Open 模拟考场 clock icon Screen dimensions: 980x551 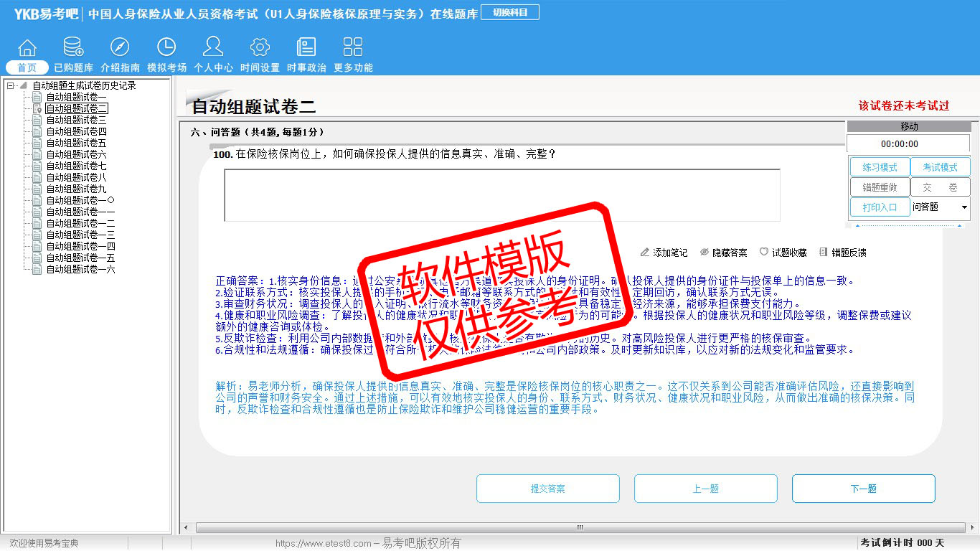(166, 48)
